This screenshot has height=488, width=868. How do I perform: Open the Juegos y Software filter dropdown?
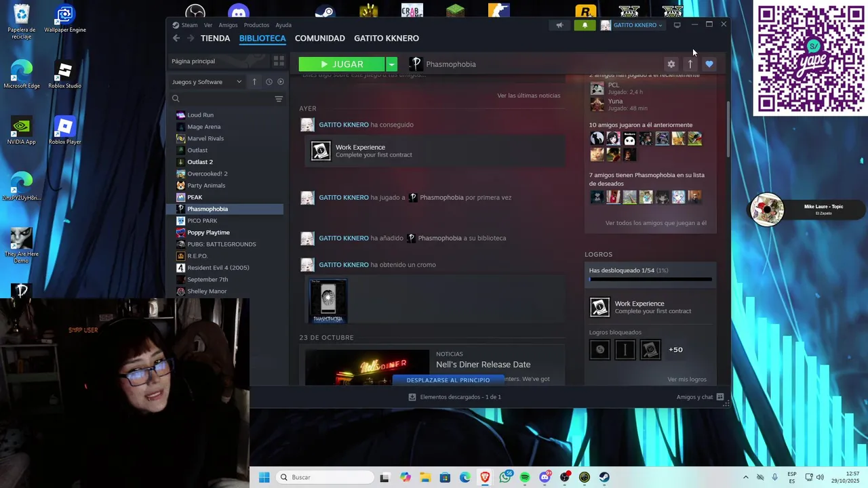tap(206, 81)
